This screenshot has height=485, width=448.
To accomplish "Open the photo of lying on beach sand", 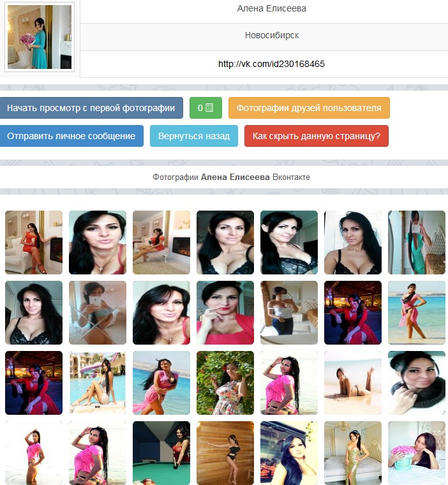I will coord(353,383).
